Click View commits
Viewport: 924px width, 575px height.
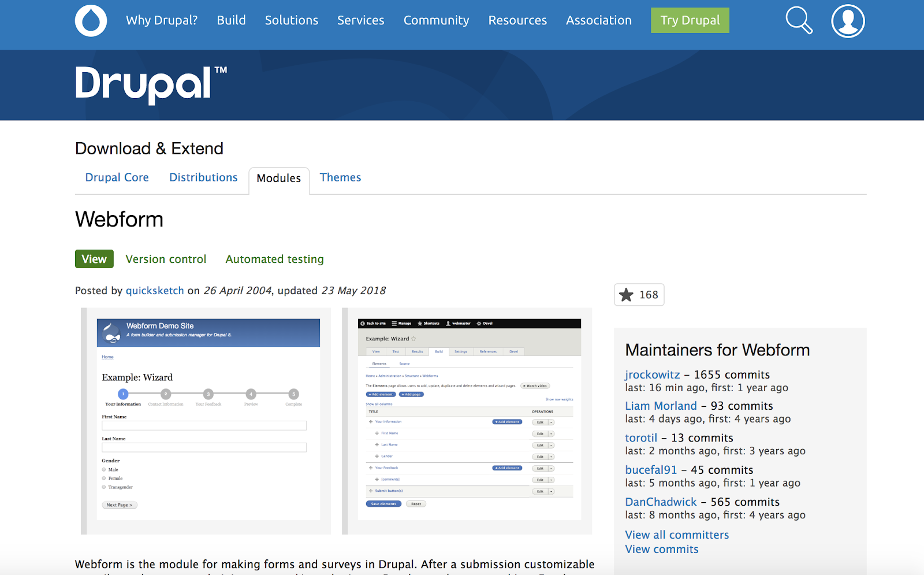pos(661,549)
